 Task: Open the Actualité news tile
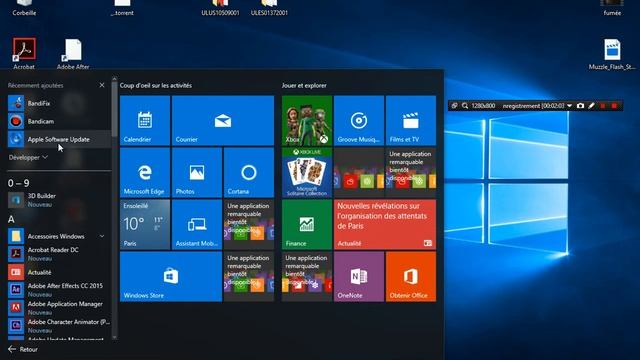(x=385, y=224)
